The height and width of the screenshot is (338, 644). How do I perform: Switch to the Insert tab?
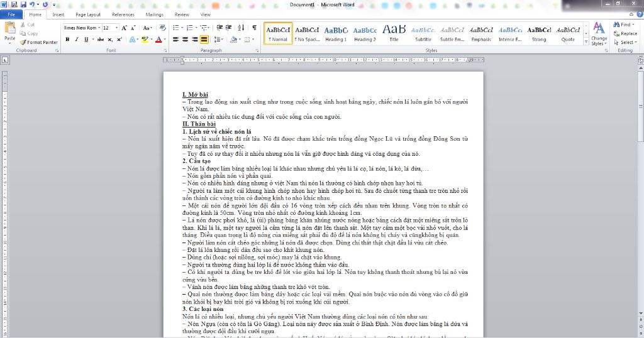tap(58, 14)
